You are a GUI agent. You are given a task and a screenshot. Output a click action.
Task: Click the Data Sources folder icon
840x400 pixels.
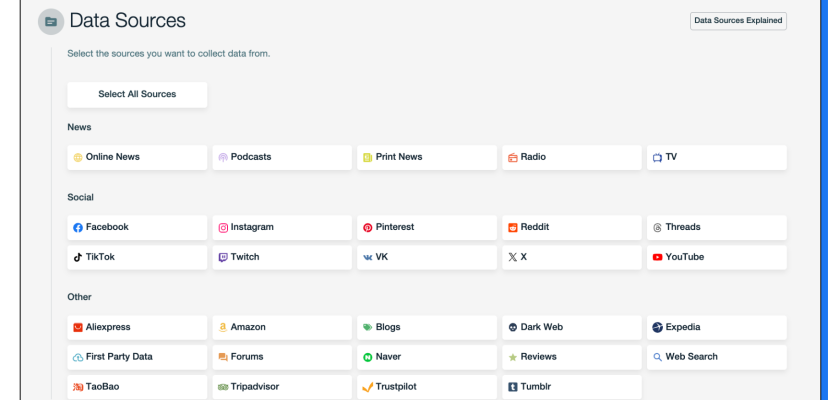(x=51, y=21)
